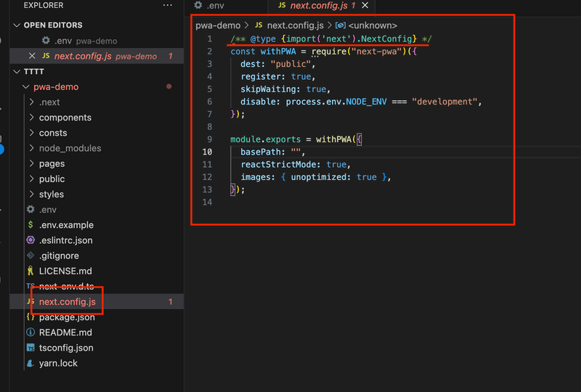
Task: Expand the public folder
Action: 32,179
